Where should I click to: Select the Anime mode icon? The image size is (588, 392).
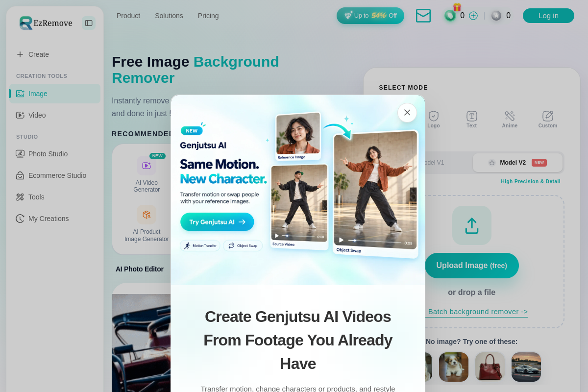coord(510,119)
